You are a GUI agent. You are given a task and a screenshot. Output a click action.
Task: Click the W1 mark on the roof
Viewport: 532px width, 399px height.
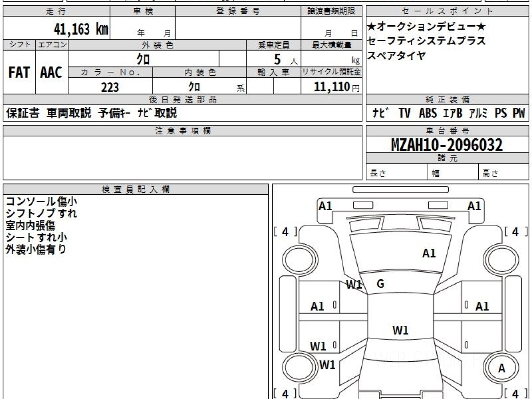click(x=401, y=330)
